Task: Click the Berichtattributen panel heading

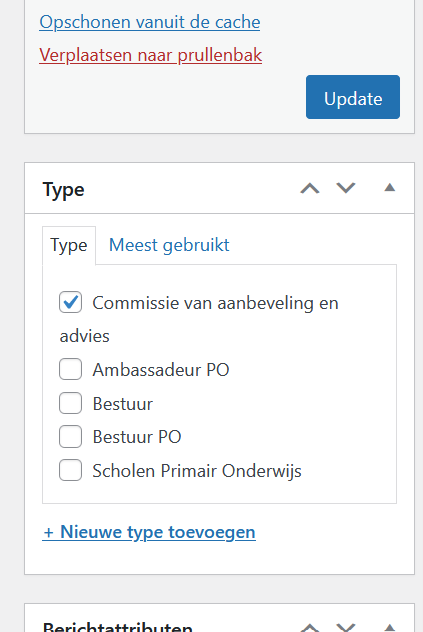Action: [x=118, y=627]
